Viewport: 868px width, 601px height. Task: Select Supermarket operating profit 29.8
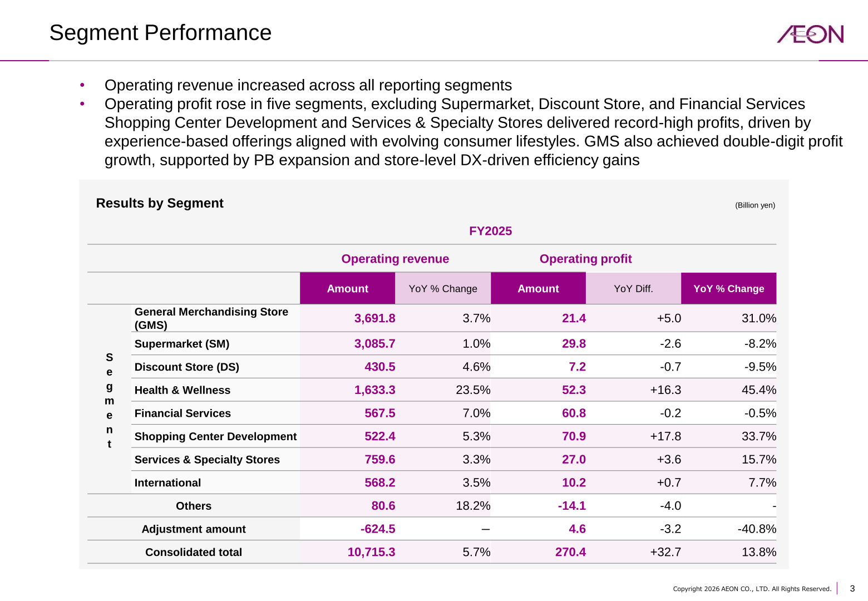(574, 344)
